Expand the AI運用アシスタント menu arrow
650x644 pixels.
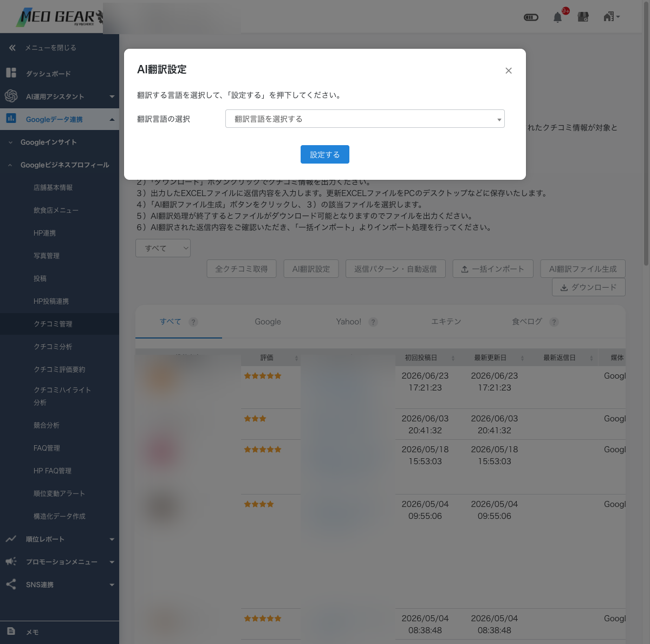click(112, 96)
